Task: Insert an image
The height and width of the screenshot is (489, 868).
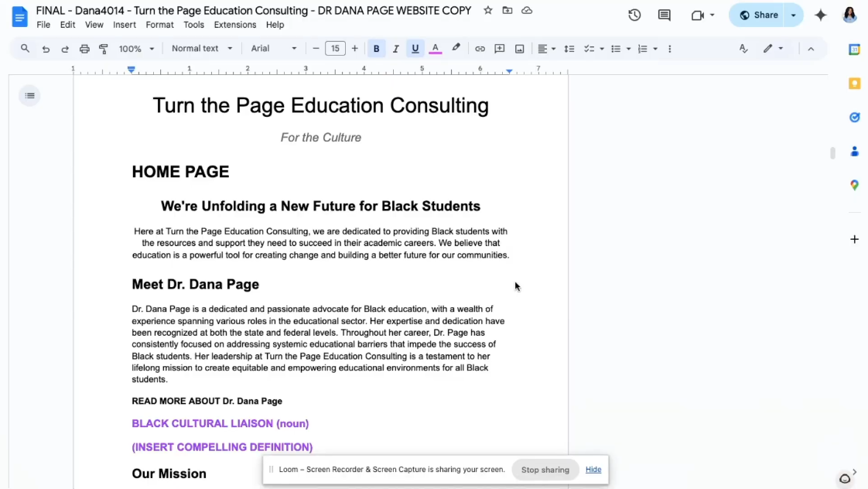Action: tap(519, 49)
